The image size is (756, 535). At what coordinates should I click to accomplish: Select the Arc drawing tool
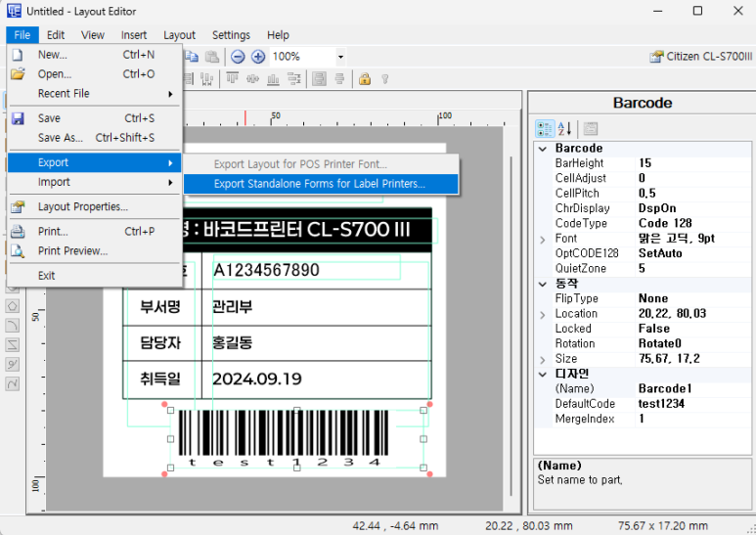[x=13, y=326]
